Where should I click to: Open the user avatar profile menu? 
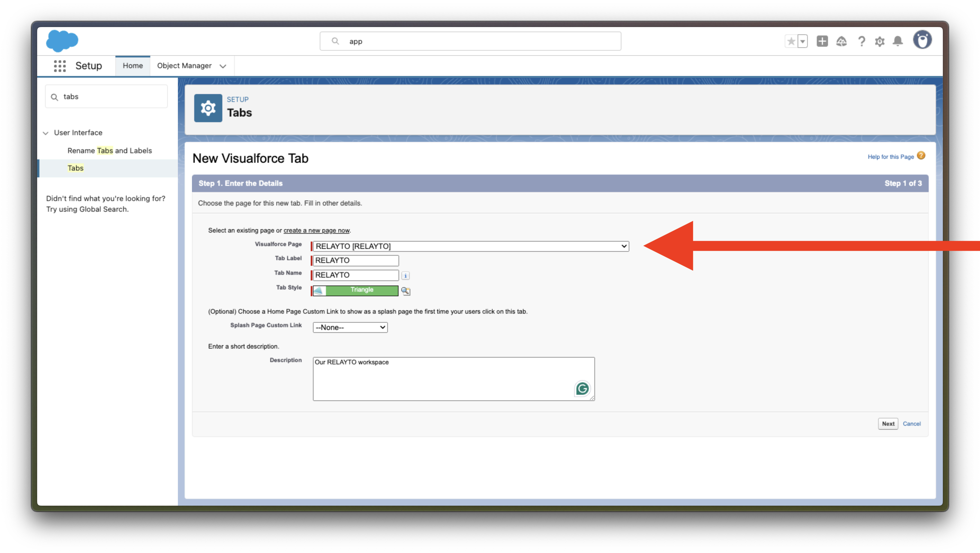point(922,40)
